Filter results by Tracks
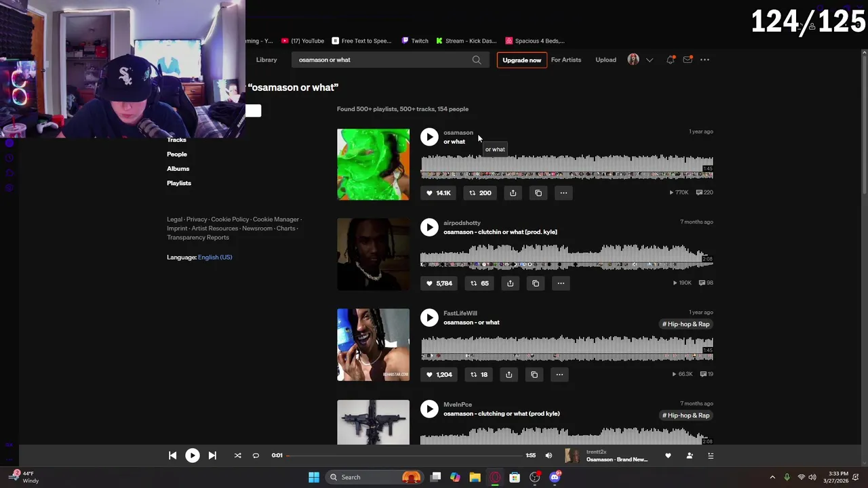The width and height of the screenshot is (868, 488). pos(176,140)
